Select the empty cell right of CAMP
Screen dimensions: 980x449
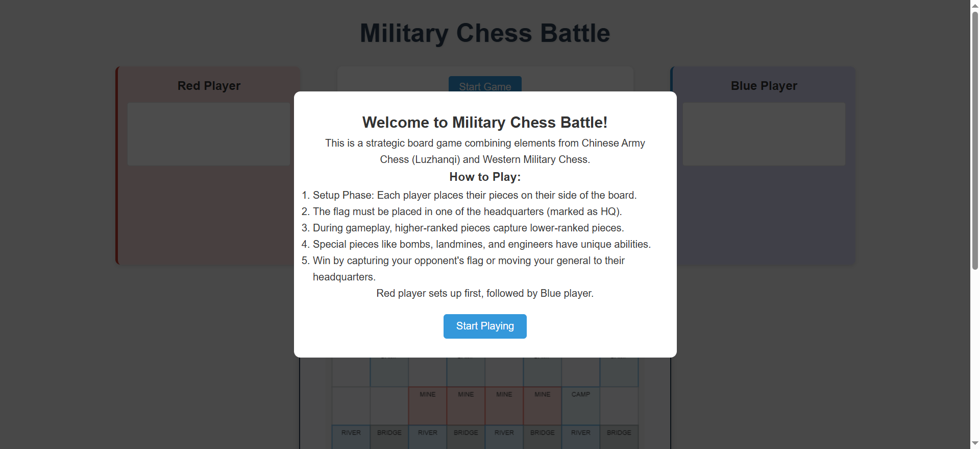click(619, 406)
